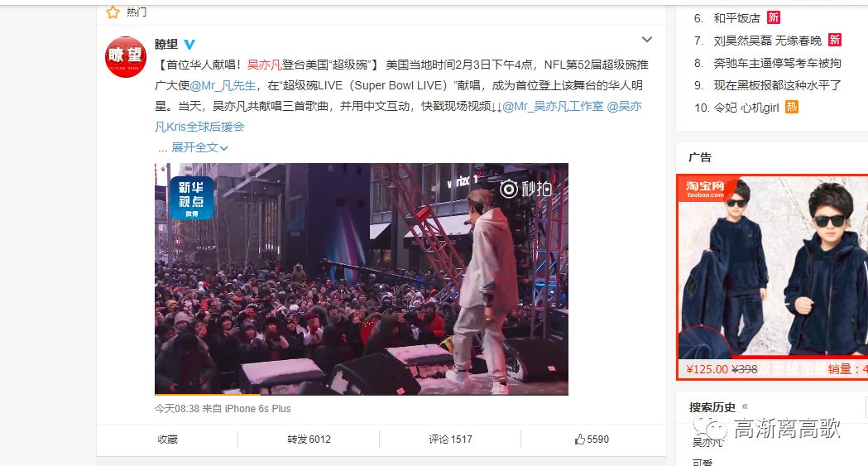Click the 热 tag beside 令妃 心机girl

(x=792, y=107)
